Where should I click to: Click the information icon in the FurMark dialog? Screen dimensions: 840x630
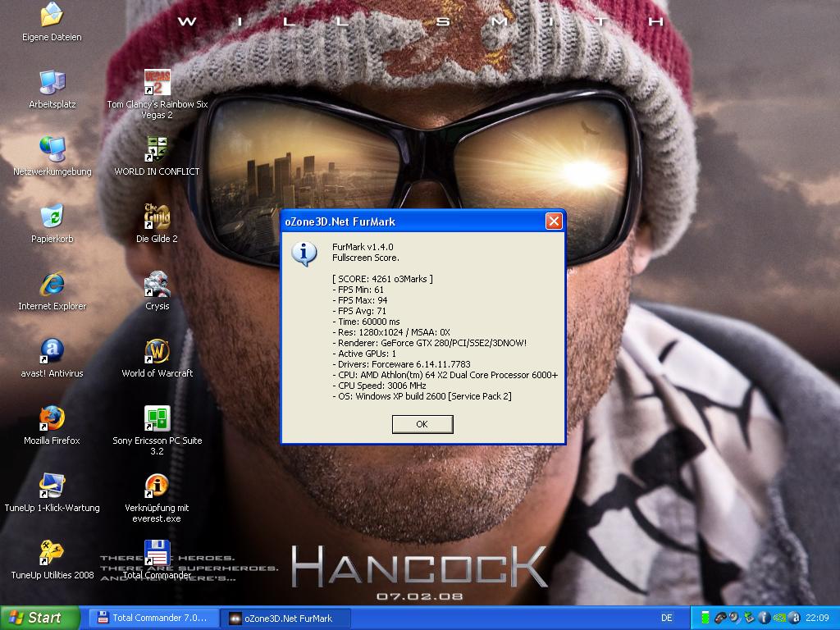point(304,253)
